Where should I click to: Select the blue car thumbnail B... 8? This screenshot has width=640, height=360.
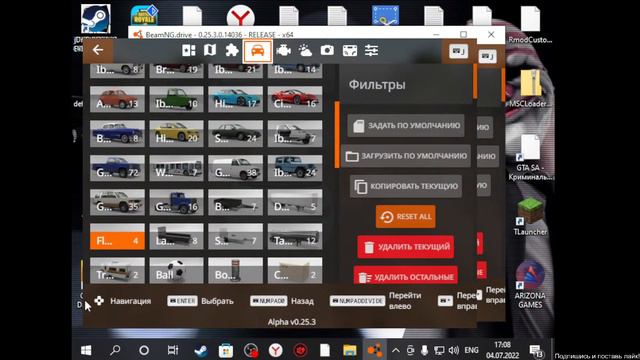click(117, 133)
